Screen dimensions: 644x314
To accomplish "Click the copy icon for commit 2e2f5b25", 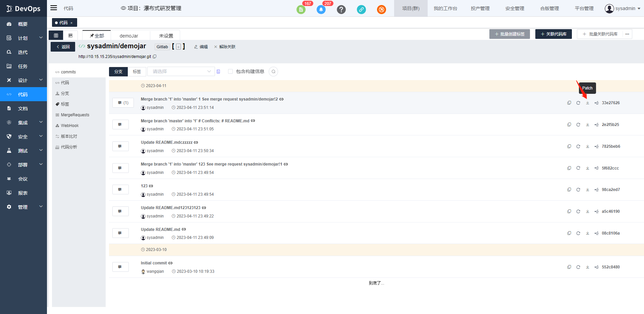I will click(x=569, y=125).
